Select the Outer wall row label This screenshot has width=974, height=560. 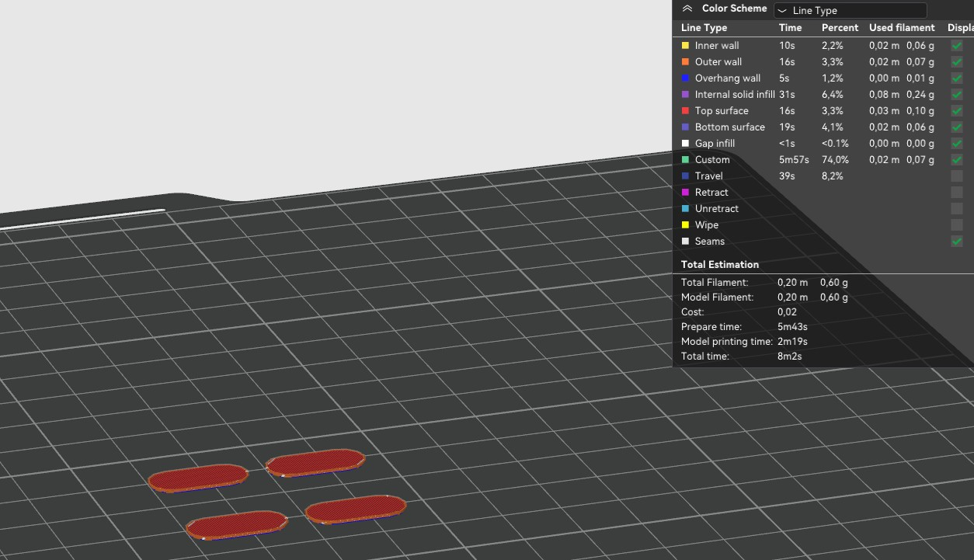coord(718,62)
